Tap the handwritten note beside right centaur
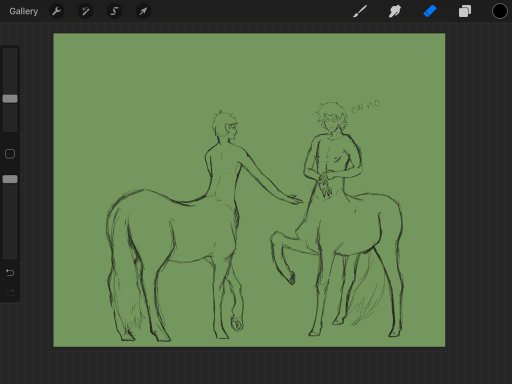Screen dimensions: 512x384 (x=366, y=106)
